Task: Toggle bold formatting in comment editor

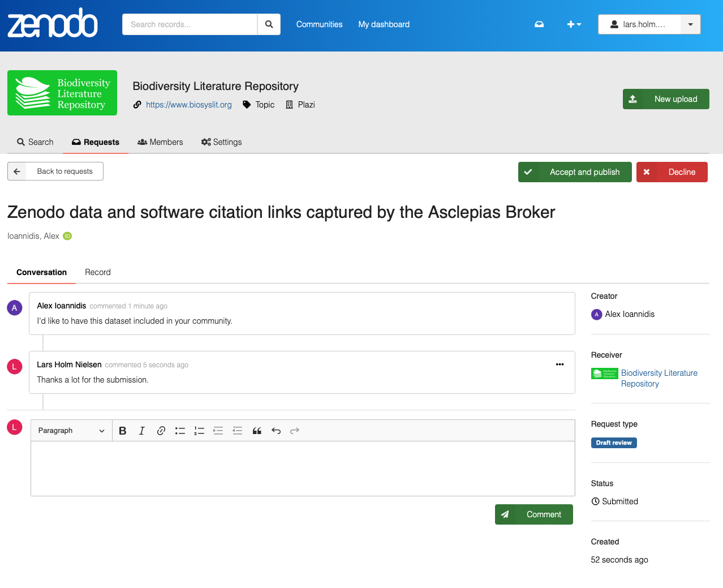Action: (x=123, y=431)
